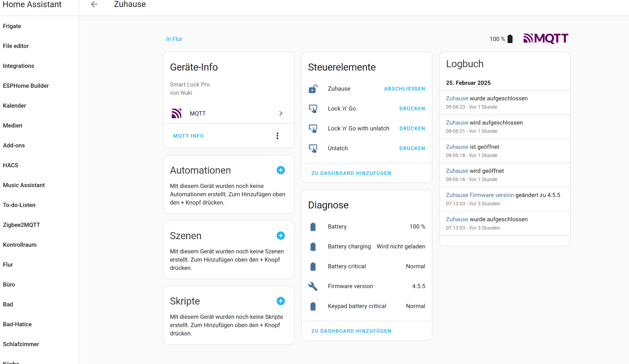Expand the MQTT integration chevron row

coord(280,114)
